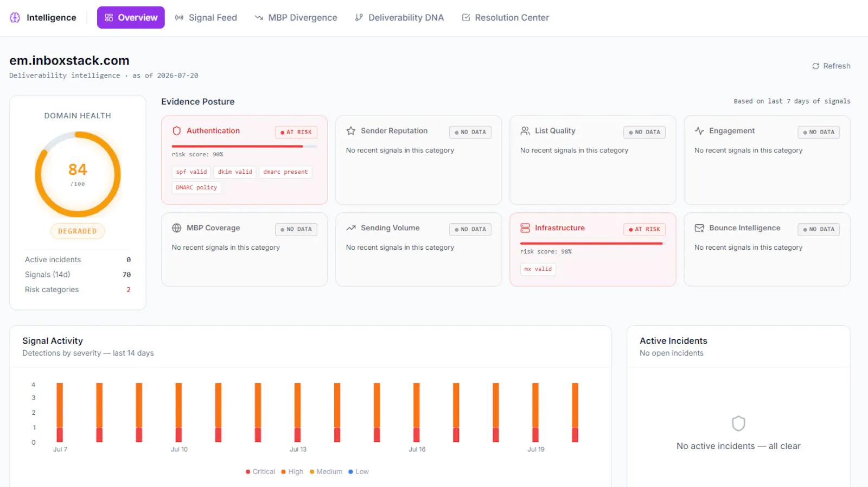Click the 'mx valid' tag

click(x=538, y=269)
